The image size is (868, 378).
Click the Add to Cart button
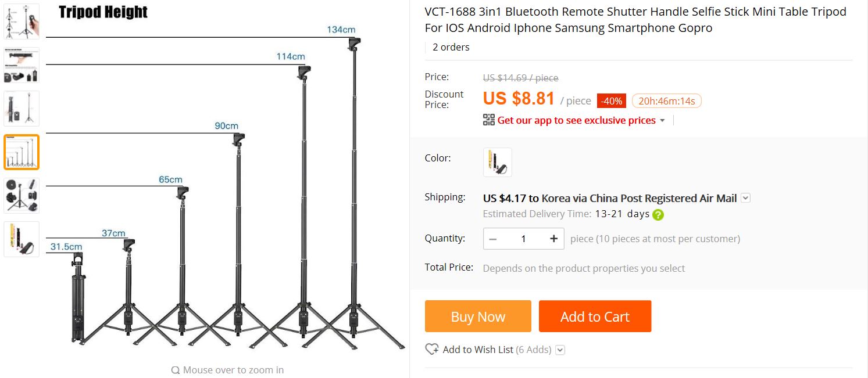[595, 316]
